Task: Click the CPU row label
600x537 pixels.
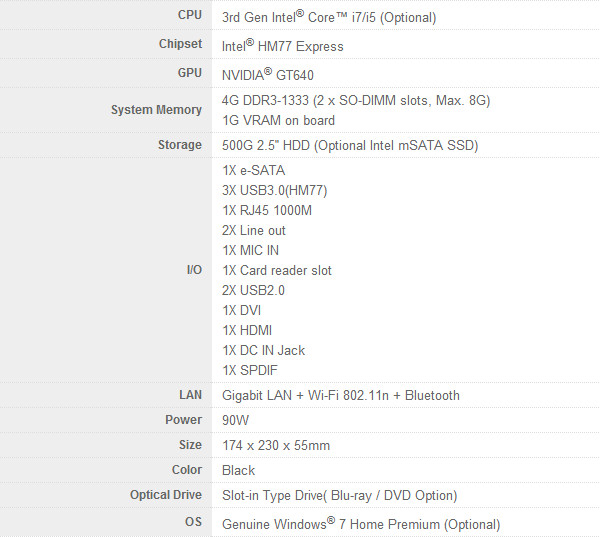Action: pyautogui.click(x=190, y=15)
